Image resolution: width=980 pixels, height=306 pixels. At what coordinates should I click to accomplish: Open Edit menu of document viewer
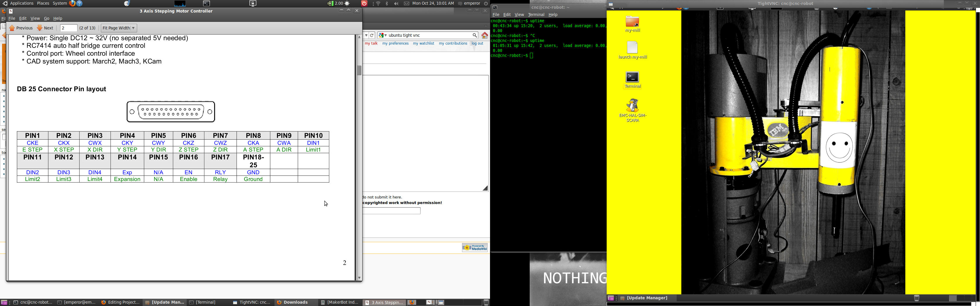click(x=23, y=19)
